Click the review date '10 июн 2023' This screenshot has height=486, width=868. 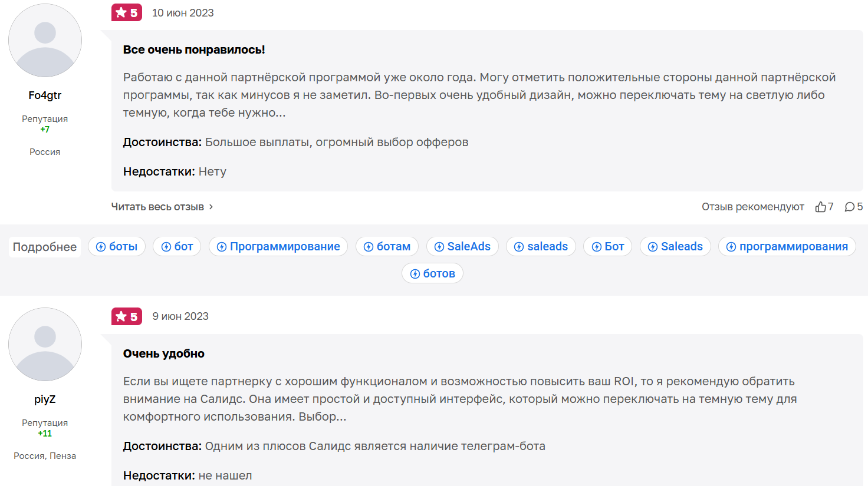coord(183,12)
